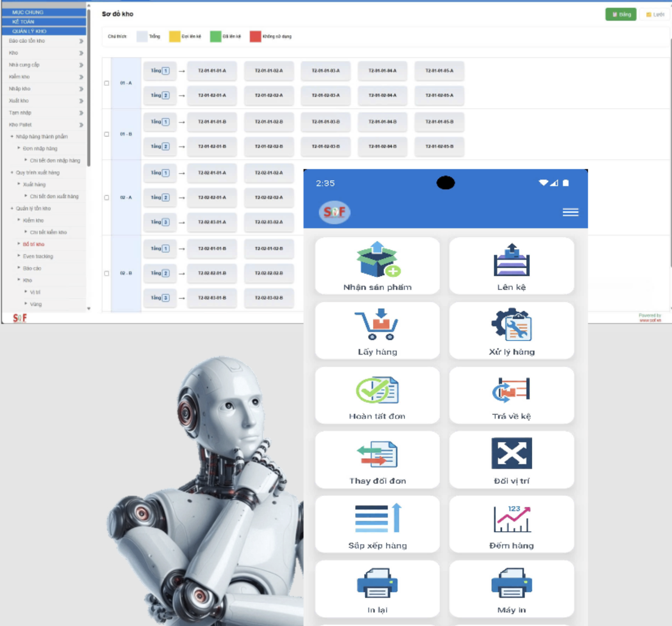Open the Lên kệ shelf icon
The width and height of the screenshot is (672, 626).
(x=511, y=260)
